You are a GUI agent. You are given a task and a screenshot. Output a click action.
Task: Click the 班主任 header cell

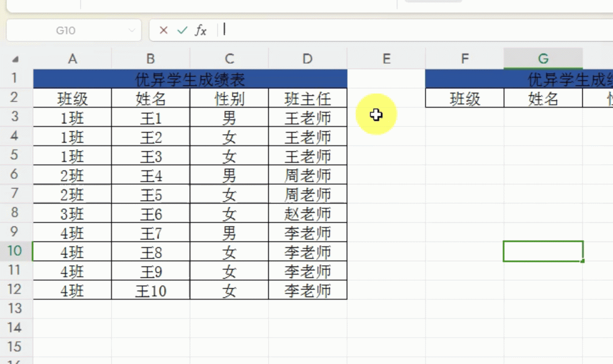tap(308, 98)
